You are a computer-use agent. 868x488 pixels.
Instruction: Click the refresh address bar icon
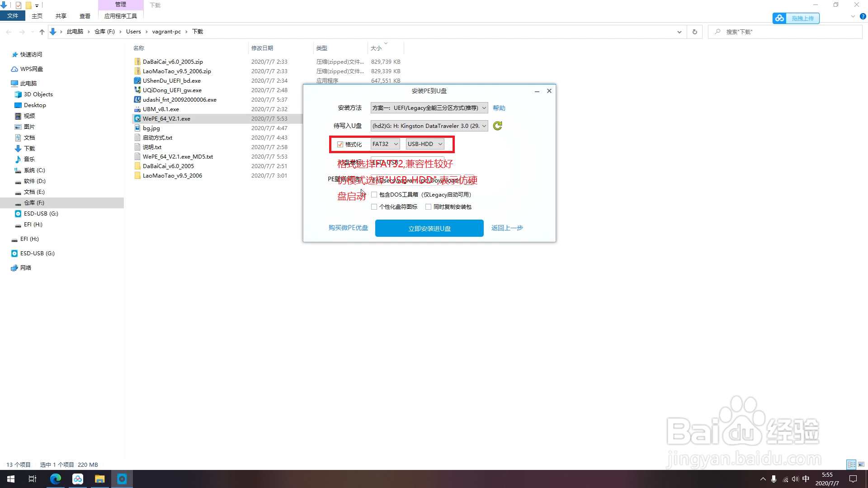694,32
